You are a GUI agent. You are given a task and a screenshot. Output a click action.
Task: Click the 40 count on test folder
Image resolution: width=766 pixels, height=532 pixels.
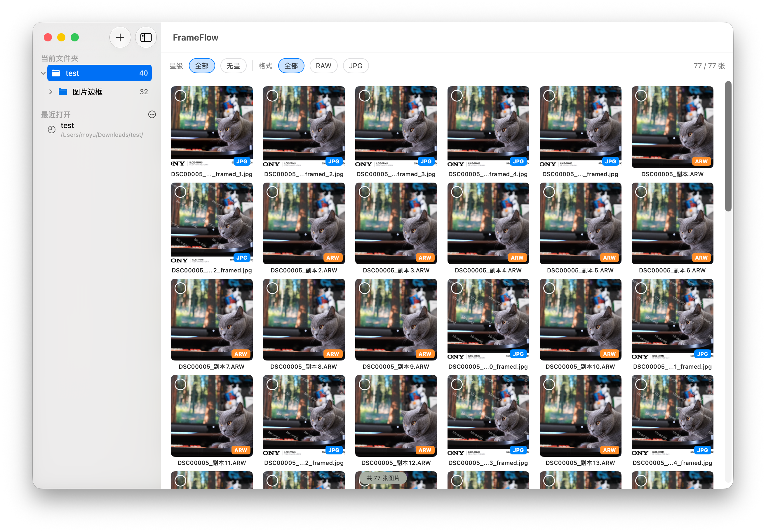(143, 73)
